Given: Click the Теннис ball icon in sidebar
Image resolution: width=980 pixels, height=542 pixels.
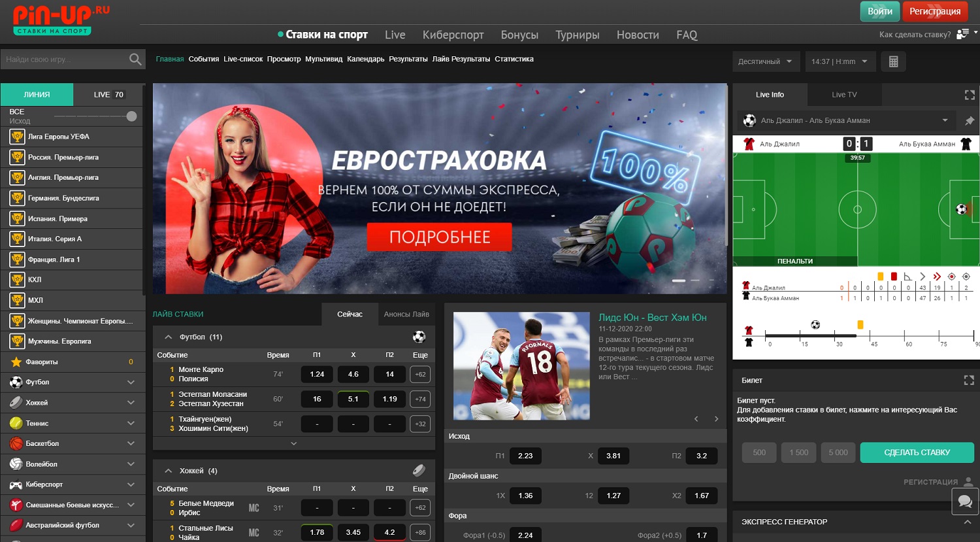Looking at the screenshot, I should coord(16,423).
